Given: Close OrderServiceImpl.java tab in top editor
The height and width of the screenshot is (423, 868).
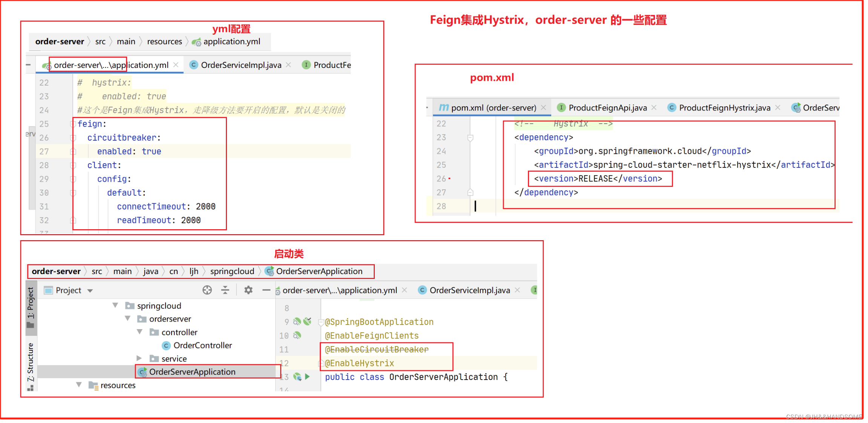Looking at the screenshot, I should point(288,65).
